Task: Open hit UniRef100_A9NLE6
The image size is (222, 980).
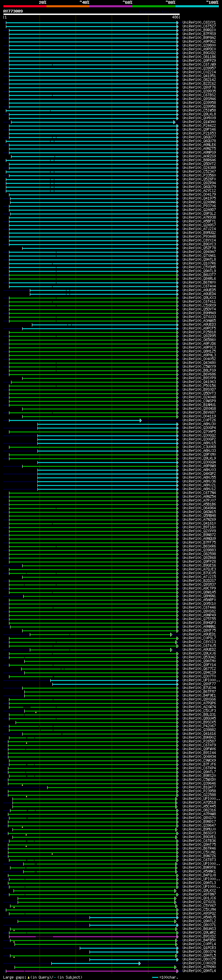Action: coord(199,145)
